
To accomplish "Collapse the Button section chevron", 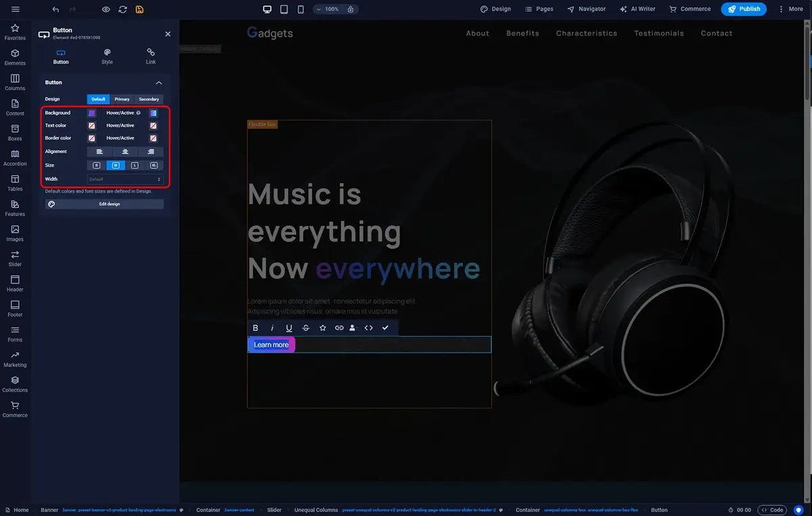I will (x=159, y=83).
